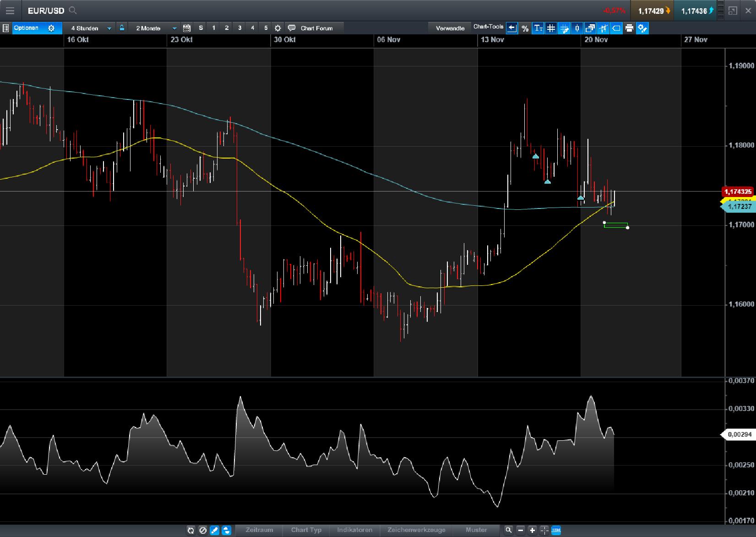Toggle the crosshair cursor in bottom toolbar

[x=544, y=530]
